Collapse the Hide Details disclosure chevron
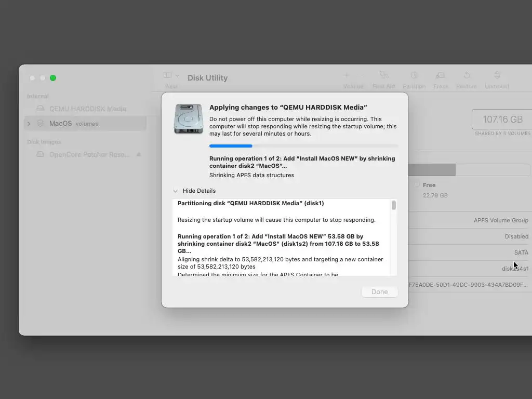This screenshot has width=532, height=399. tap(176, 191)
